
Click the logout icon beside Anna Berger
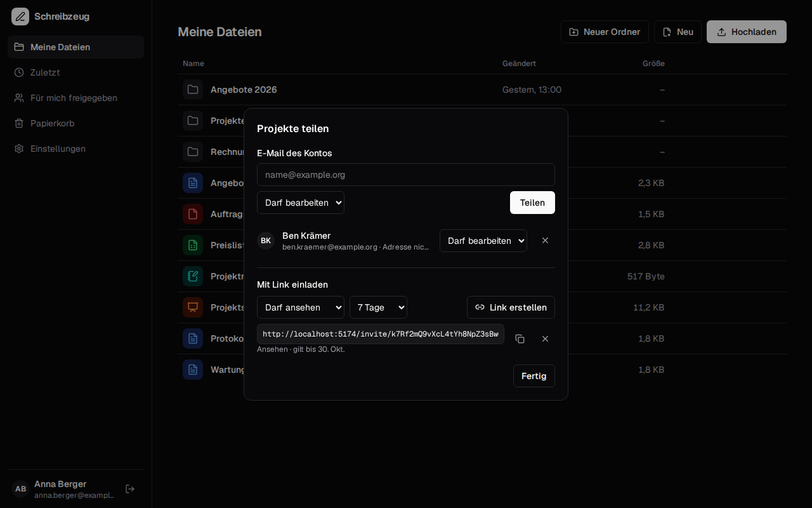130,489
